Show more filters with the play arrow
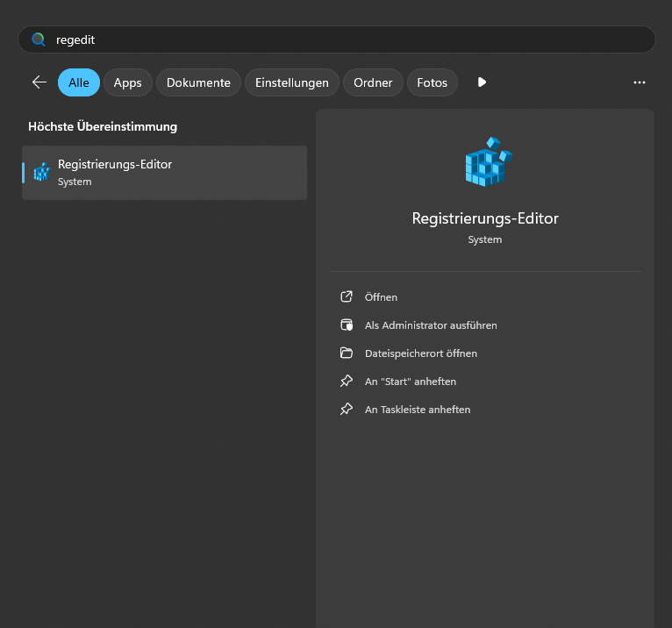Image resolution: width=672 pixels, height=628 pixels. tap(482, 82)
